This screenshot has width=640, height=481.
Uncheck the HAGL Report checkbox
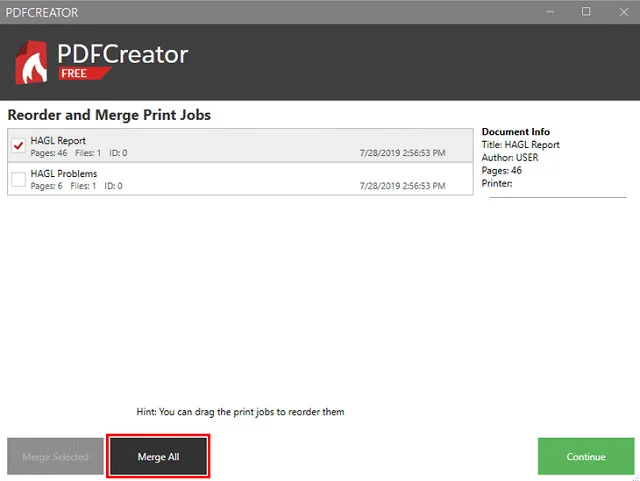click(18, 146)
